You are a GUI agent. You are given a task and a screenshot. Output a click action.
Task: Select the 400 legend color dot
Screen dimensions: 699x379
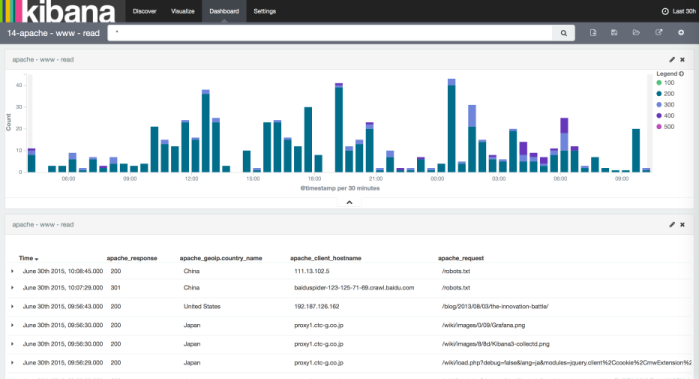point(659,115)
